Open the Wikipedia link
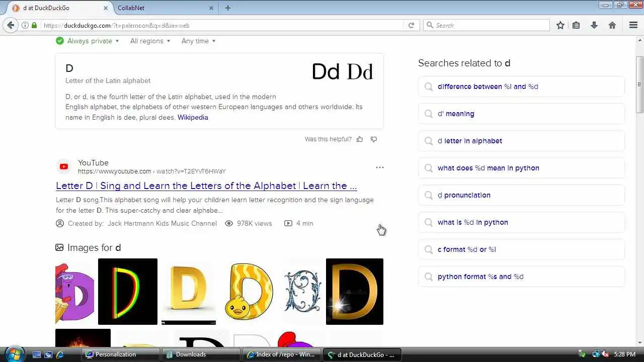This screenshot has width=644, height=362. tap(193, 117)
